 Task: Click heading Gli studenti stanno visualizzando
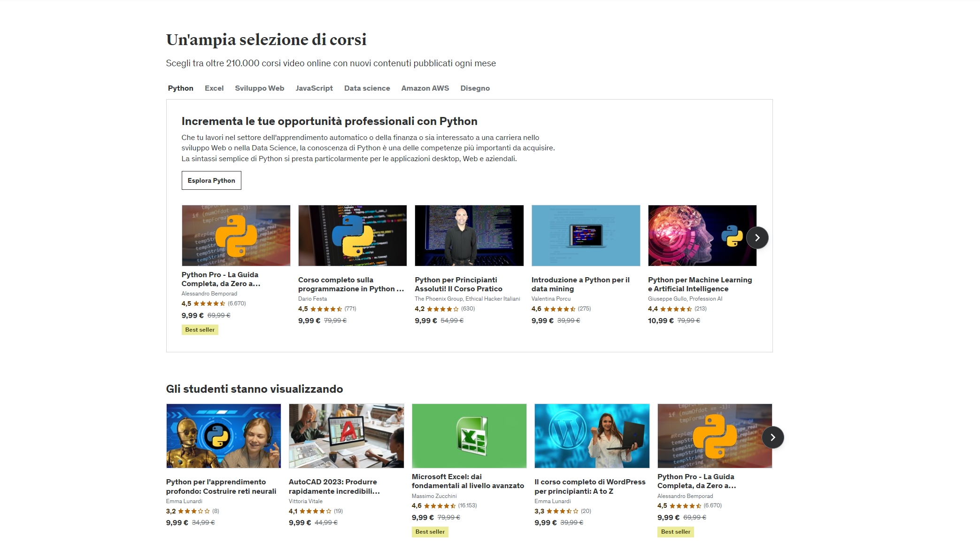[255, 389]
